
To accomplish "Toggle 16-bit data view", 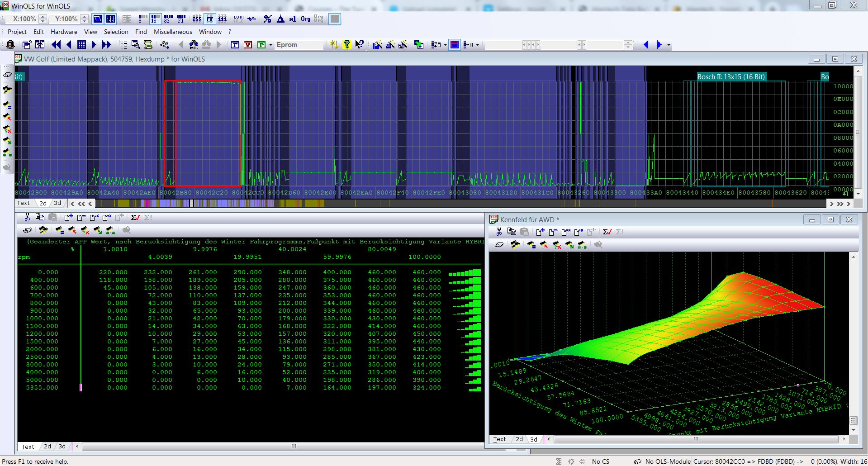I will (x=155, y=19).
